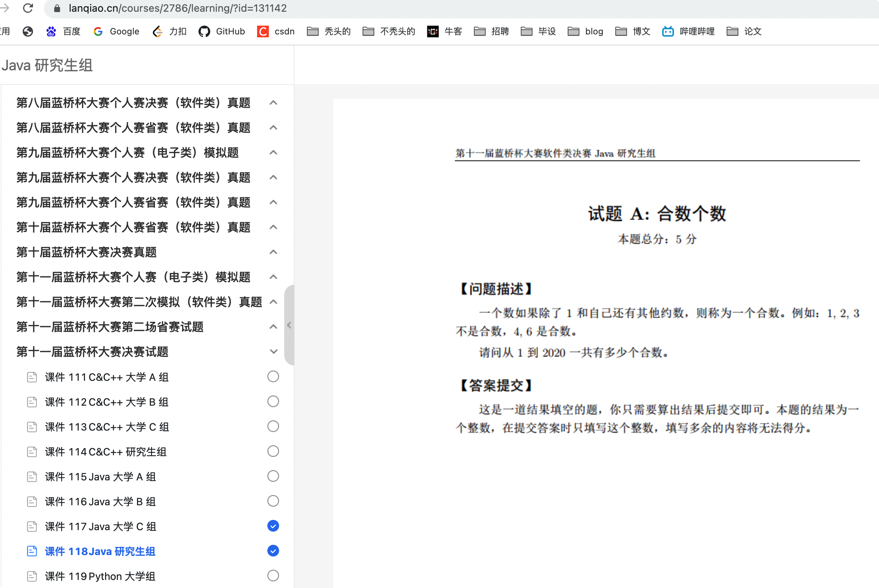Screen dimensions: 879x588
Task: Open the GitHub bookmark icon
Action: (204, 31)
